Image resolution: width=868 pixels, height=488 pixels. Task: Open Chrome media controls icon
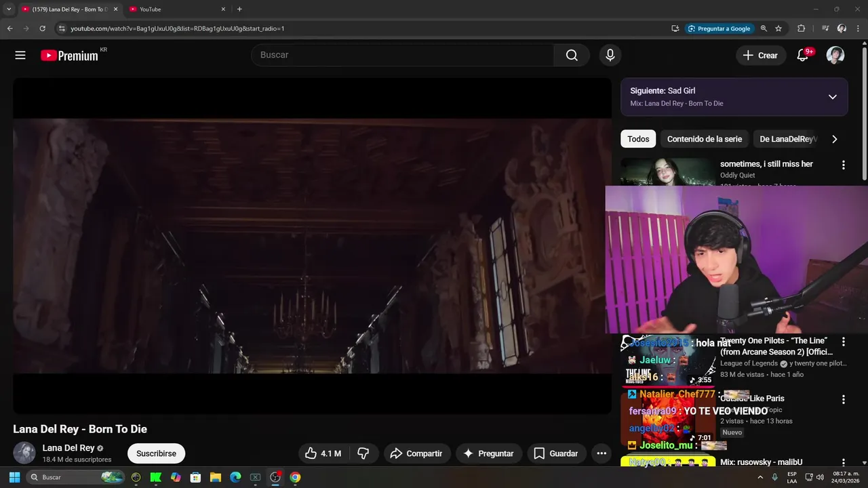coord(825,28)
